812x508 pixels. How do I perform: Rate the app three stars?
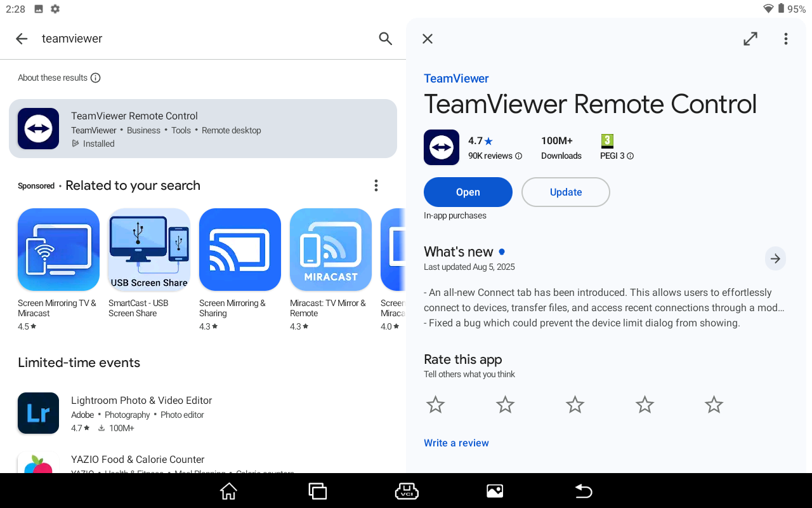click(x=575, y=404)
